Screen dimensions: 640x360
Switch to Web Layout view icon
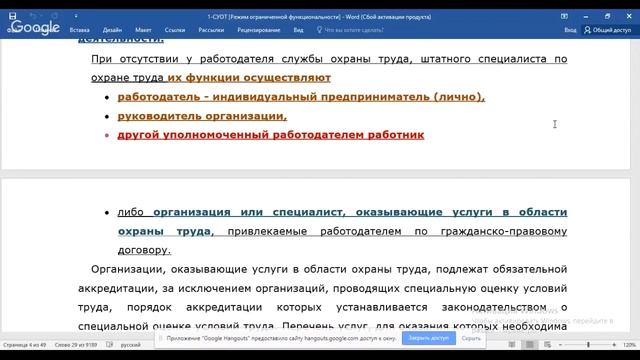pyautogui.click(x=547, y=345)
